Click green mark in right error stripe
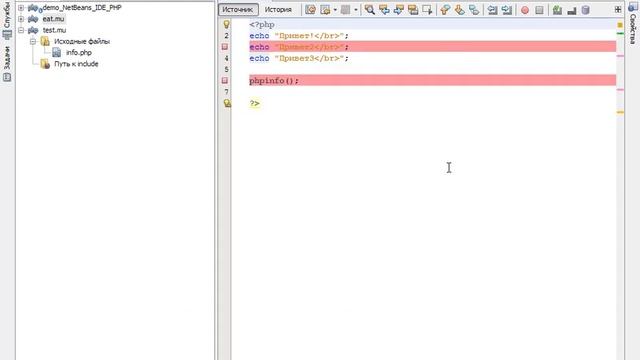Image resolution: width=640 pixels, height=360 pixels. pos(620,33)
